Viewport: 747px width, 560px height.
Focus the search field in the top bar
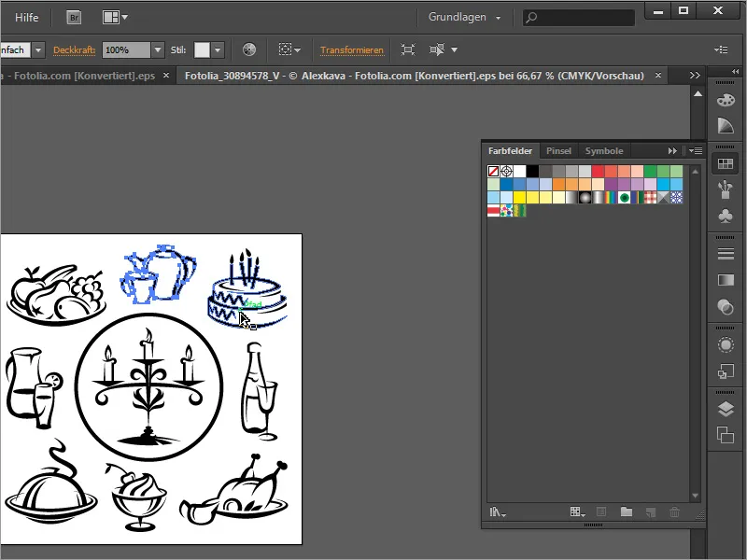pyautogui.click(x=579, y=18)
